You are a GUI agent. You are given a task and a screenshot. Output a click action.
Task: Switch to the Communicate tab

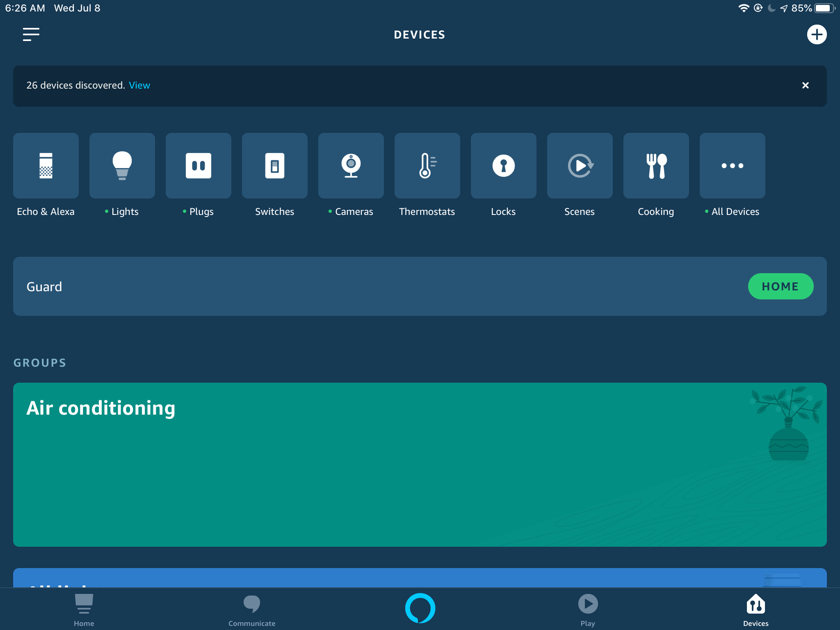(252, 609)
